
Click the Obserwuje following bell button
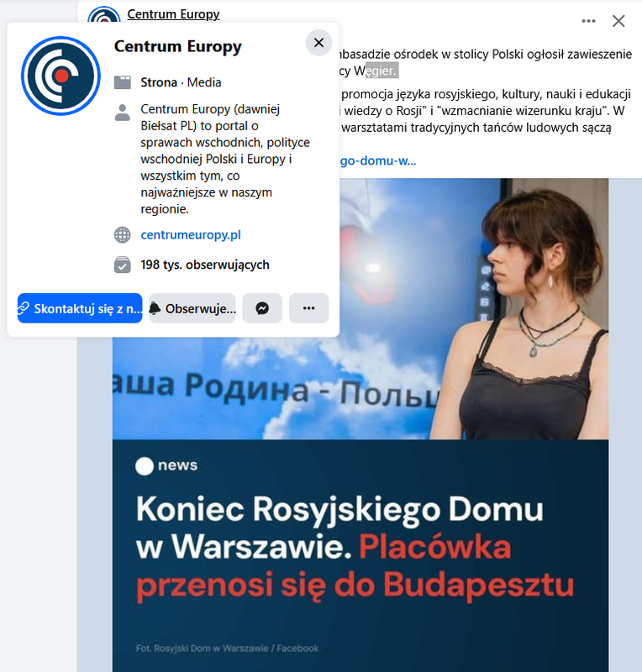pyautogui.click(x=192, y=308)
